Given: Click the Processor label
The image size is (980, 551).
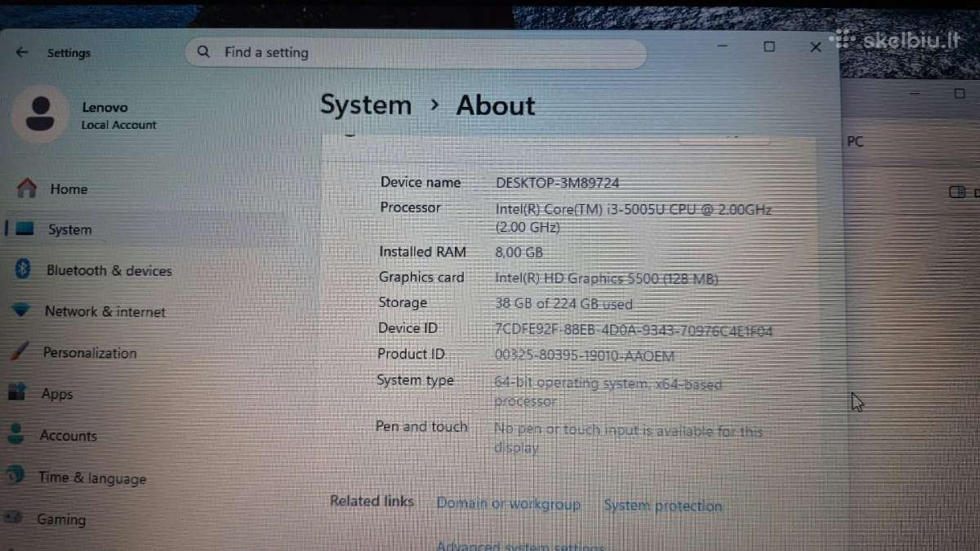Looking at the screenshot, I should [x=410, y=207].
